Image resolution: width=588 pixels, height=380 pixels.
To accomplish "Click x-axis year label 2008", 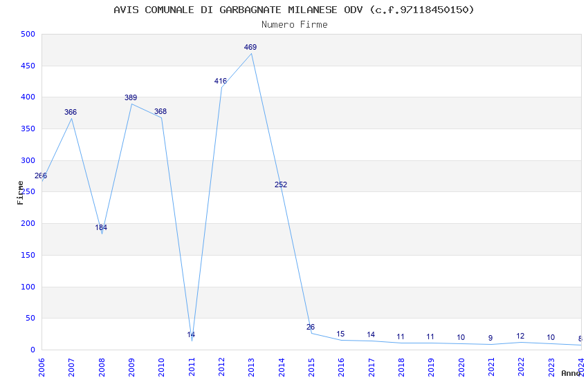I will coord(102,368).
